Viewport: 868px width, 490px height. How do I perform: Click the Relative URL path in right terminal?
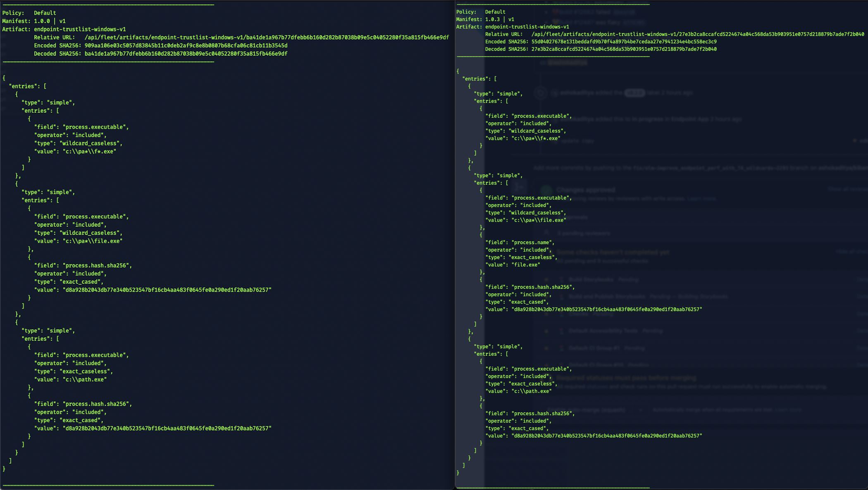point(697,34)
